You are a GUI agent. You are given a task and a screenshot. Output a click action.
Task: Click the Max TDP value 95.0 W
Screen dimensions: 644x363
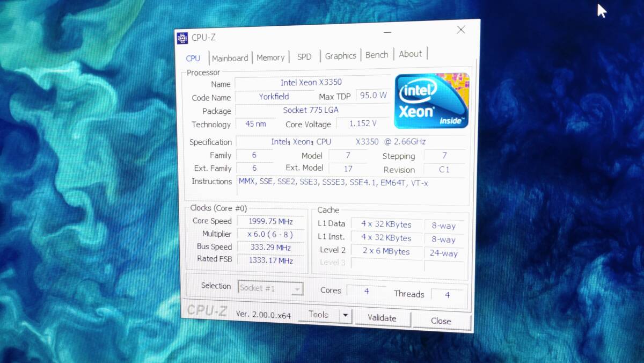(x=372, y=96)
